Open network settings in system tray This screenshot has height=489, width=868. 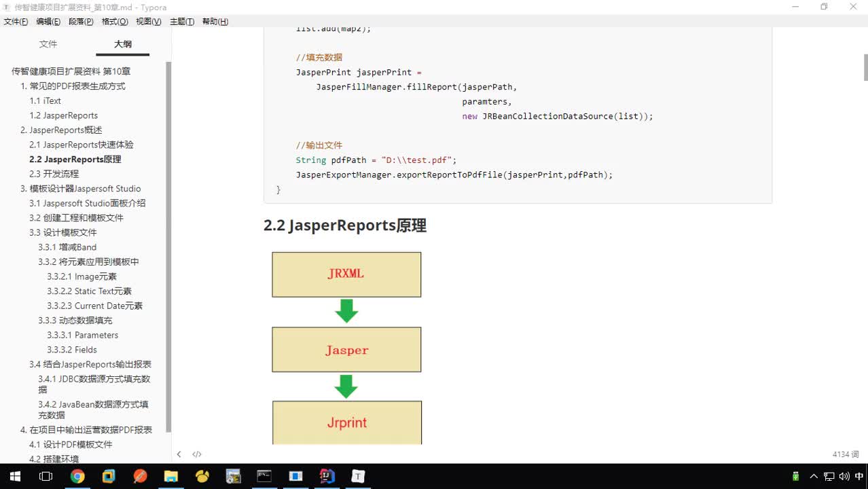click(x=829, y=476)
